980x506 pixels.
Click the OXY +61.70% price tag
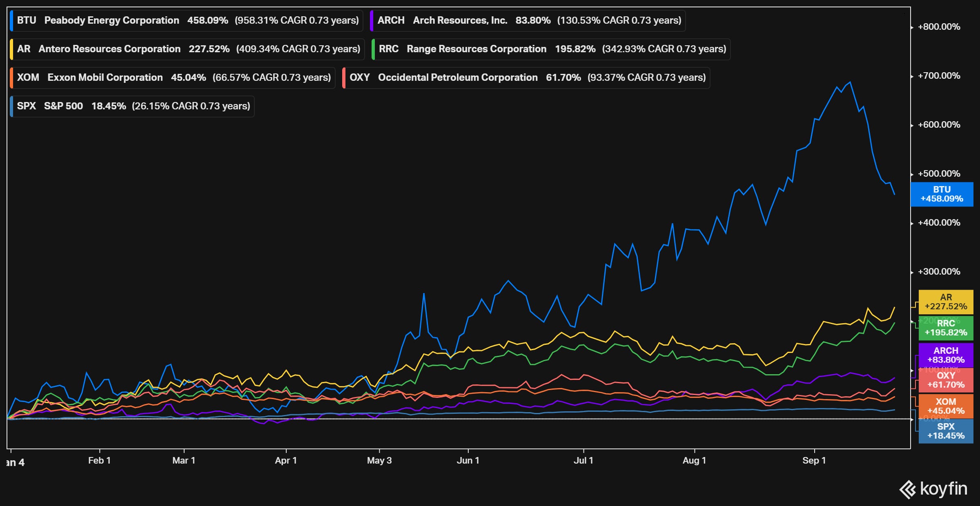(x=946, y=380)
